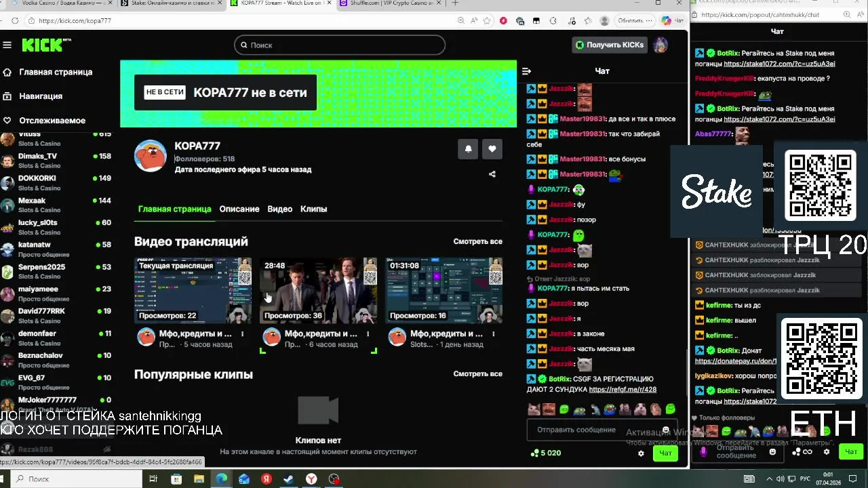Open the Copilot Чат button in browser toolbar
This screenshot has height=488, width=868.
673,20
